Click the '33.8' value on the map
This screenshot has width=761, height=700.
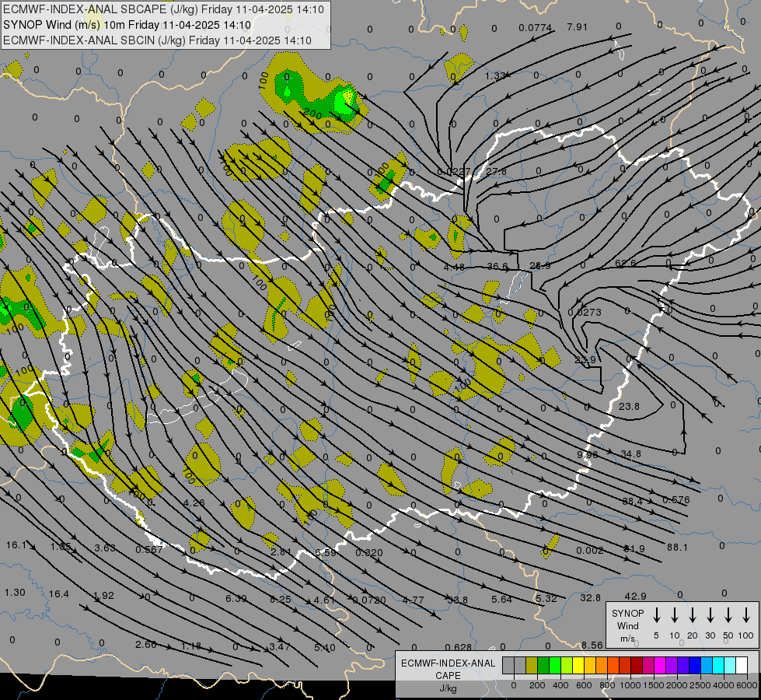[x=457, y=600]
